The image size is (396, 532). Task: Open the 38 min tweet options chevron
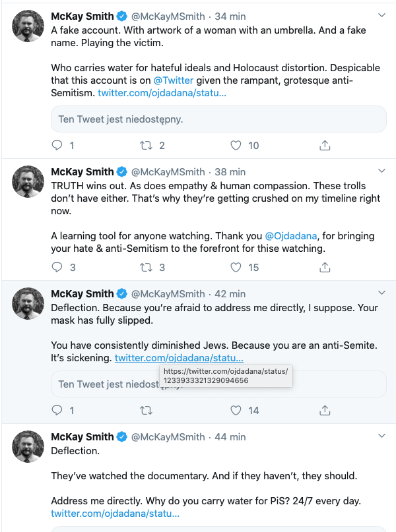click(381, 171)
